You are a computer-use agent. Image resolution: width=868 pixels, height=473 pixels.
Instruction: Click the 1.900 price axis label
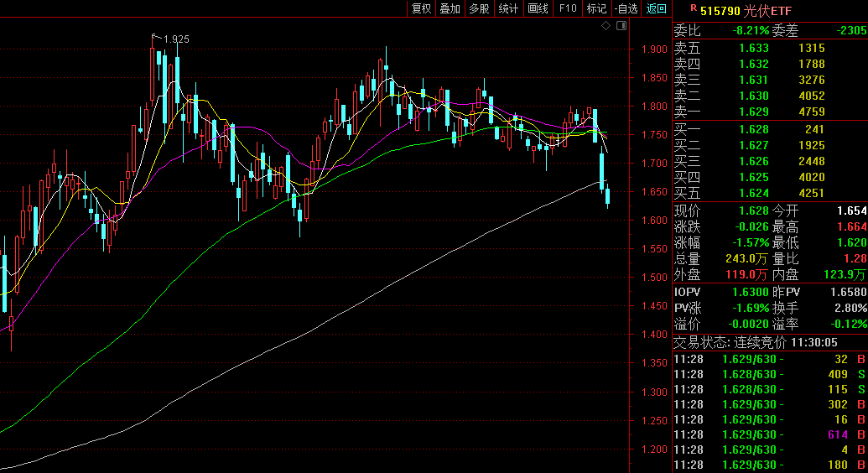click(x=654, y=49)
